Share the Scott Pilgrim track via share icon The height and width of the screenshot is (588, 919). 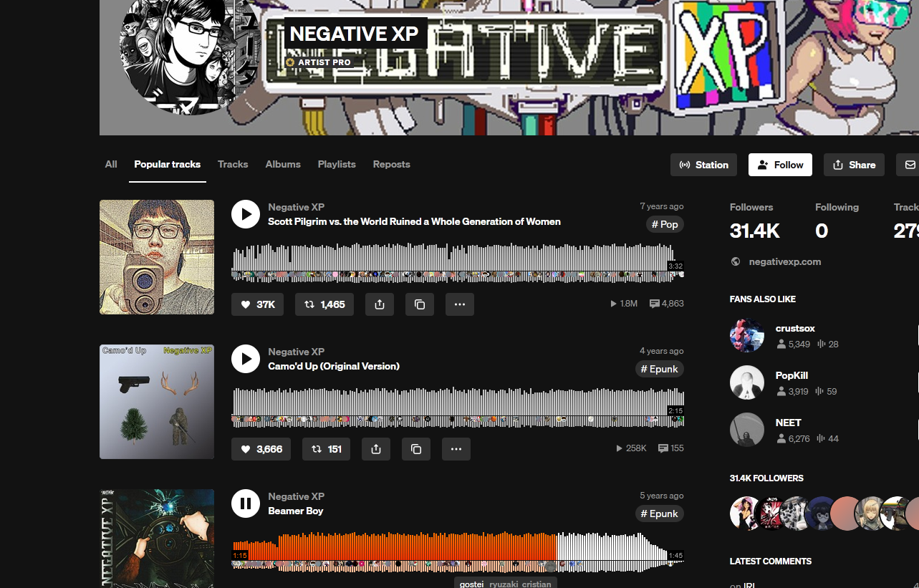pyautogui.click(x=380, y=304)
